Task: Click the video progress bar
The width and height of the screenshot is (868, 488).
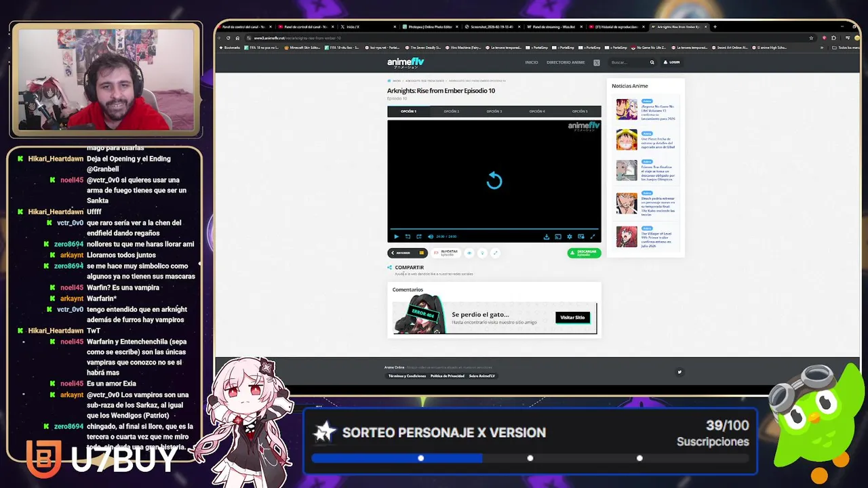Action: point(494,229)
